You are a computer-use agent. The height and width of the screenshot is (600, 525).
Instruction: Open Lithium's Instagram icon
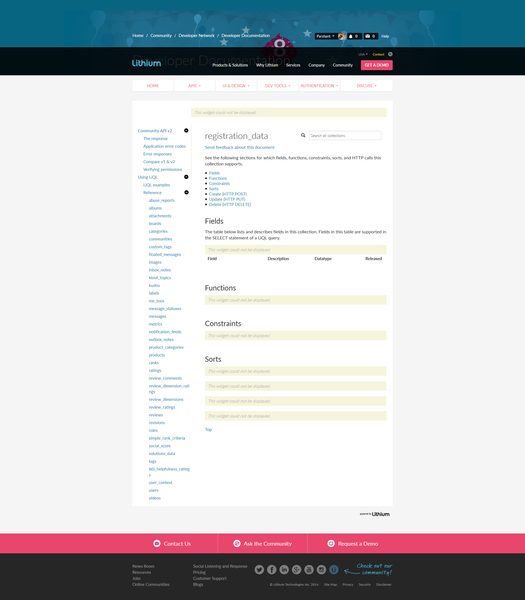click(321, 570)
